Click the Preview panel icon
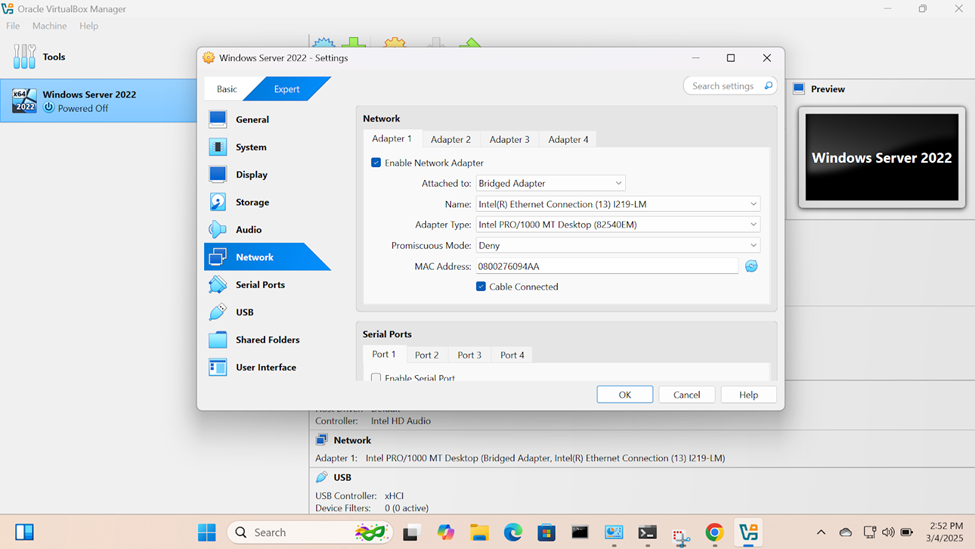Viewport: 975px width, 549px height. pyautogui.click(x=799, y=89)
